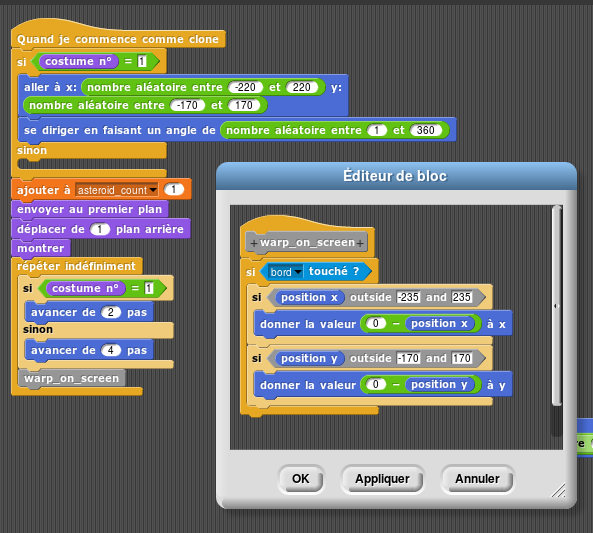The width and height of the screenshot is (593, 533).
Task: Click the warp_on_screen prototype label in editor
Action: pyautogui.click(x=307, y=242)
